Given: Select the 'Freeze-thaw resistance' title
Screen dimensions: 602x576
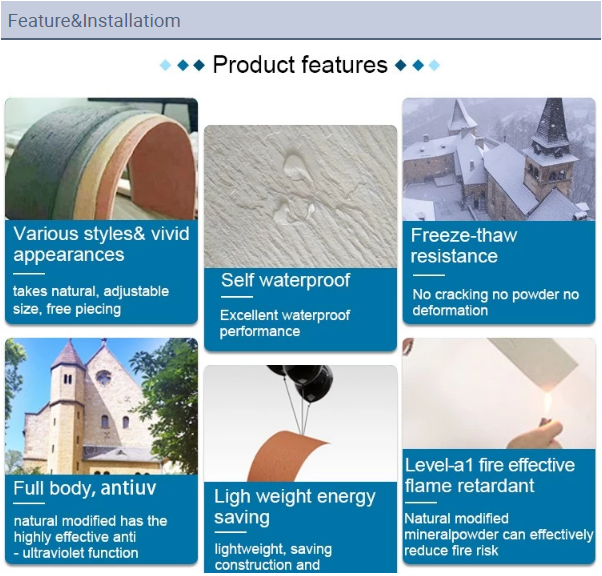Looking at the screenshot, I should point(464,245).
